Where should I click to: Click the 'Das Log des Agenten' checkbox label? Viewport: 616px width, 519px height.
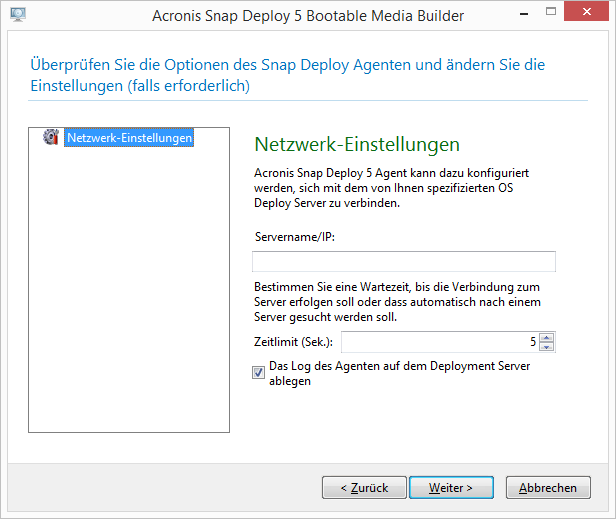tap(400, 373)
